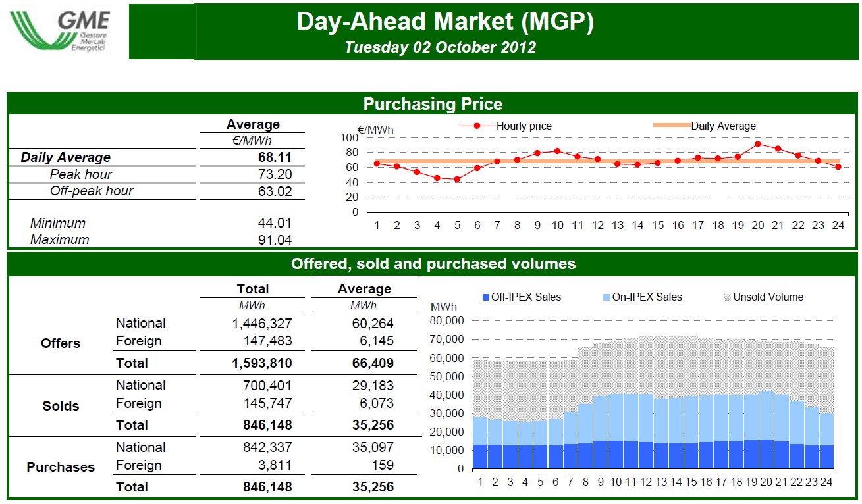Click the Total column header in volumes table
This screenshot has height=504, width=862.
(x=253, y=289)
